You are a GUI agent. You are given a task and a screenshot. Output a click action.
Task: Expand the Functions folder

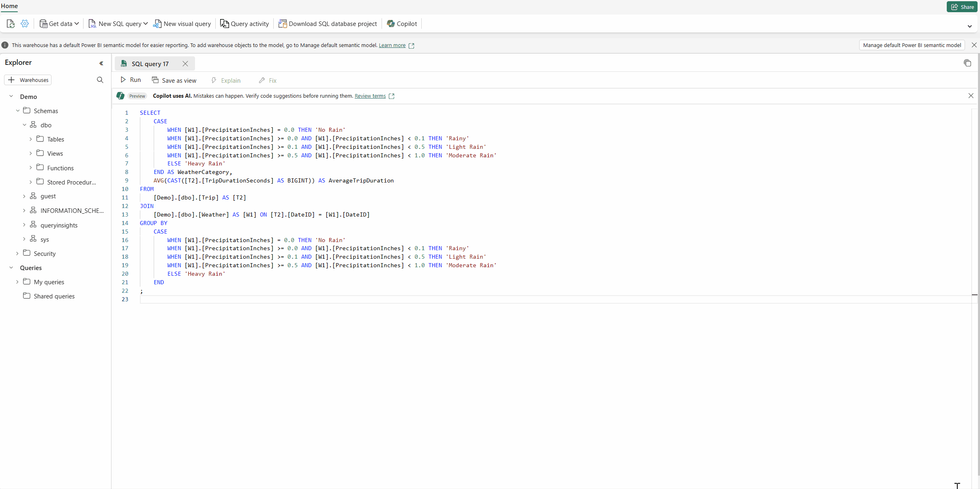pos(30,167)
